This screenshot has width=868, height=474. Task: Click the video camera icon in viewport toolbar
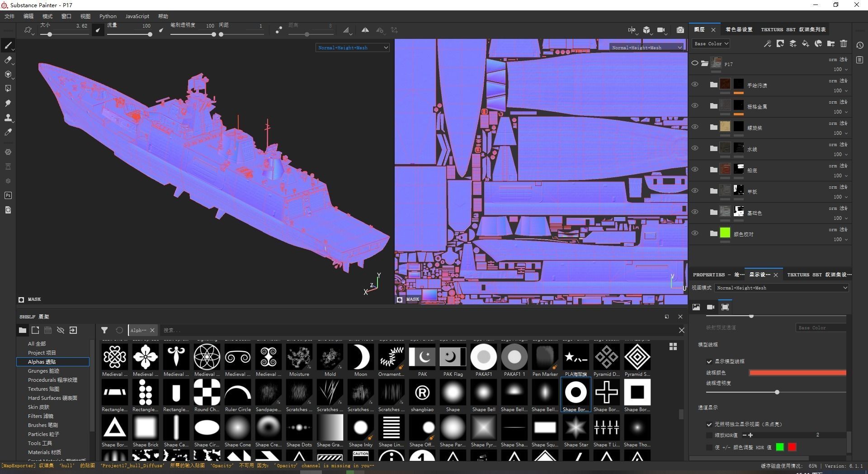pos(661,30)
